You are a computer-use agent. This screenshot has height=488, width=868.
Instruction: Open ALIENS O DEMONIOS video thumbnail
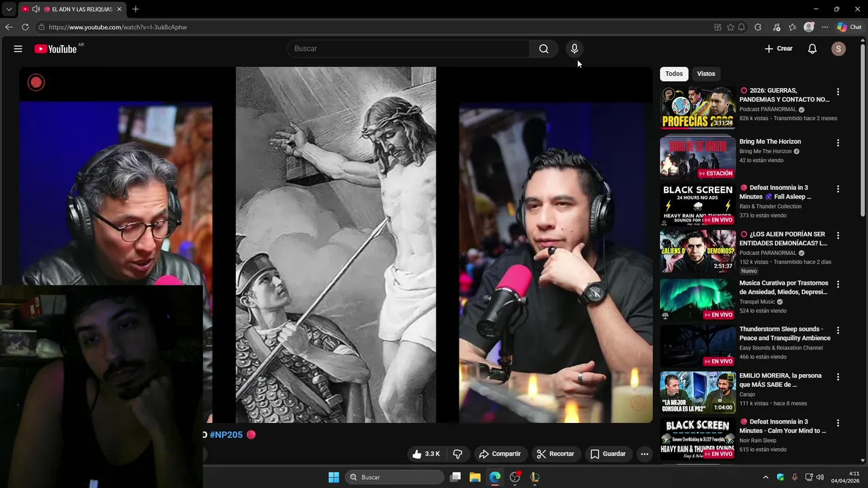698,251
